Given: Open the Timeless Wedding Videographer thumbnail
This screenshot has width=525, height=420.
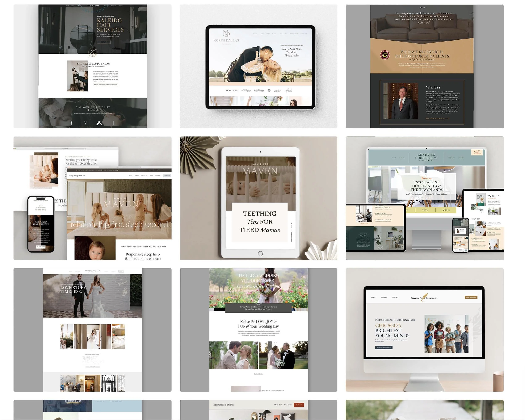Looking at the screenshot, I should 259,330.
